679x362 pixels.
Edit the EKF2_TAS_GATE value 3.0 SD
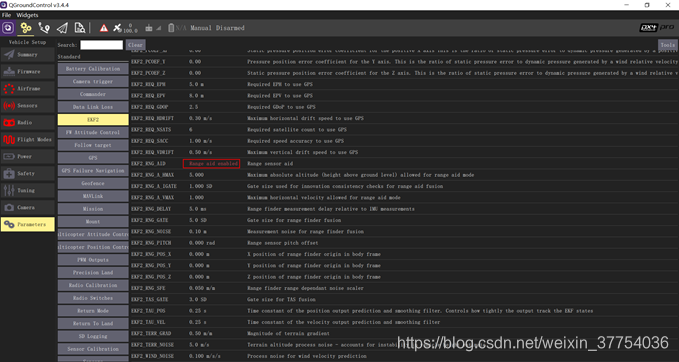197,299
